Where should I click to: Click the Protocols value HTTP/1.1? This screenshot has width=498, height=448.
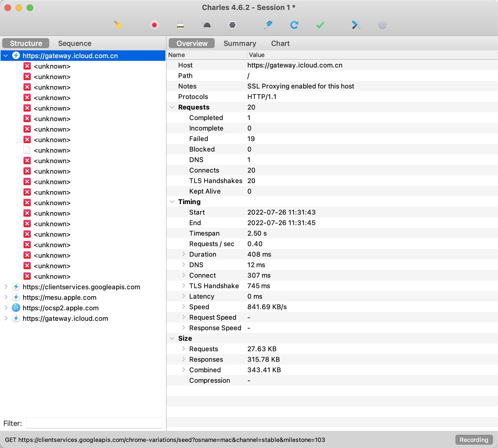point(262,97)
